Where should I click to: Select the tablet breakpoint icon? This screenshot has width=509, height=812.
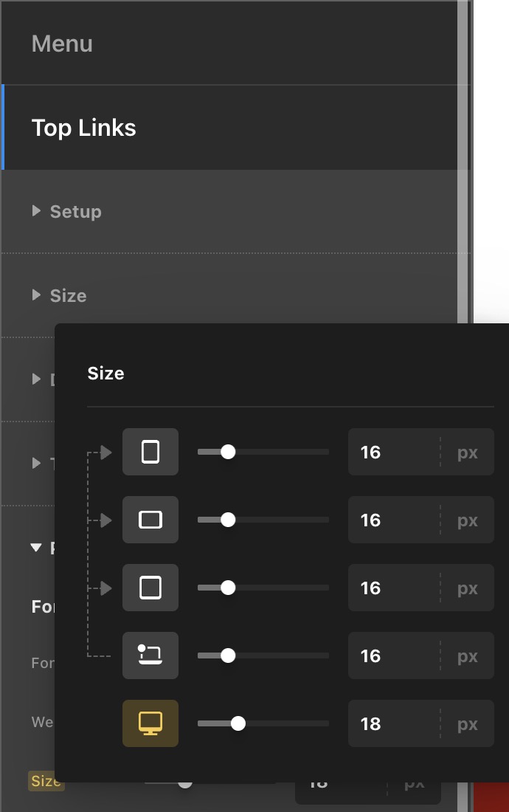[150, 588]
